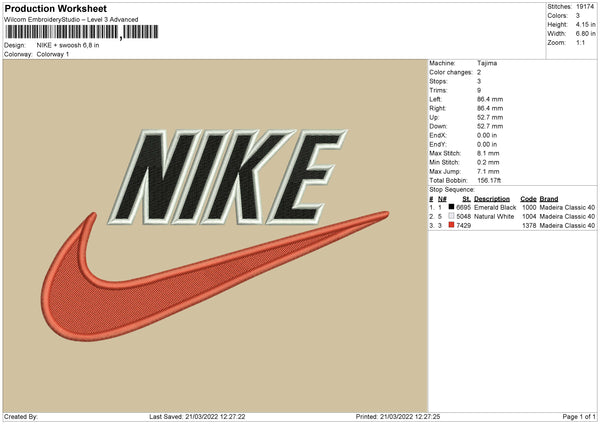600x424 pixels.
Task: Click the stitch count '6695'
Action: pyautogui.click(x=463, y=207)
